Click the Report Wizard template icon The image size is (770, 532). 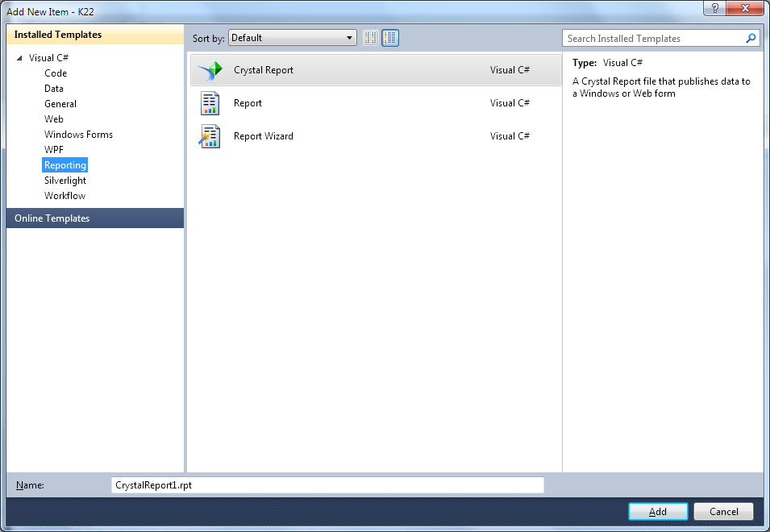[x=210, y=136]
